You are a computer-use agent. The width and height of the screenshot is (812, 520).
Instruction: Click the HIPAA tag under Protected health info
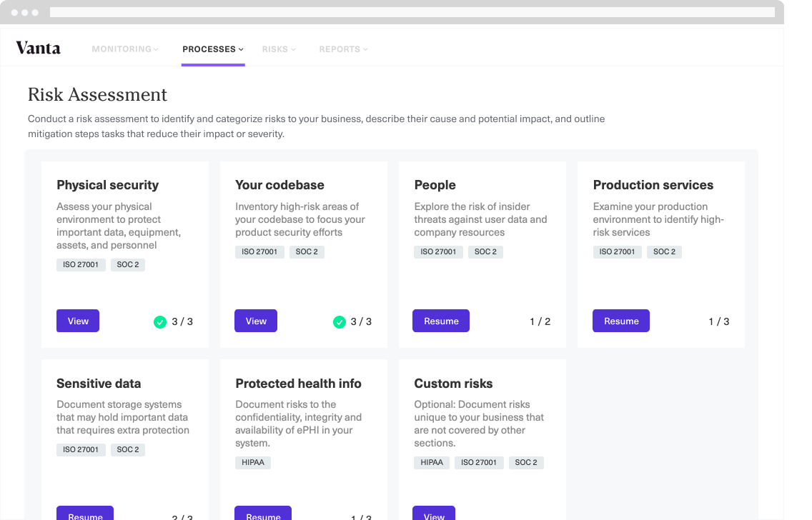click(x=253, y=462)
